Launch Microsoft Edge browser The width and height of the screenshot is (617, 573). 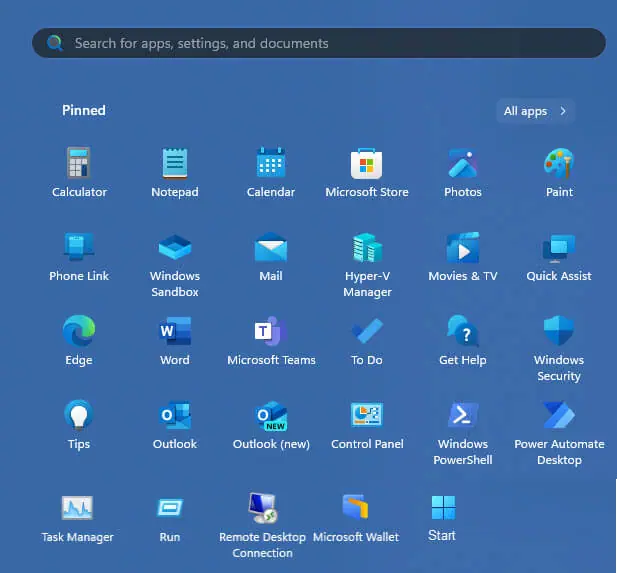pyautogui.click(x=79, y=340)
